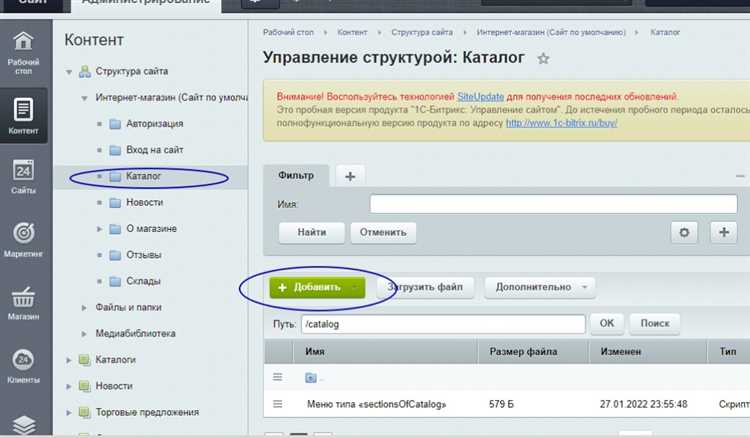This screenshot has width=750, height=438.
Task: Click the Найти filter button
Action: 312,232
